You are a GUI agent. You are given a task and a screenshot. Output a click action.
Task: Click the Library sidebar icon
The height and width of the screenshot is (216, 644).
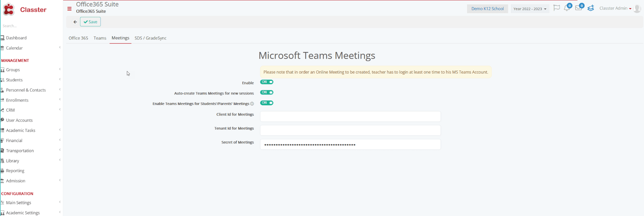[2, 161]
